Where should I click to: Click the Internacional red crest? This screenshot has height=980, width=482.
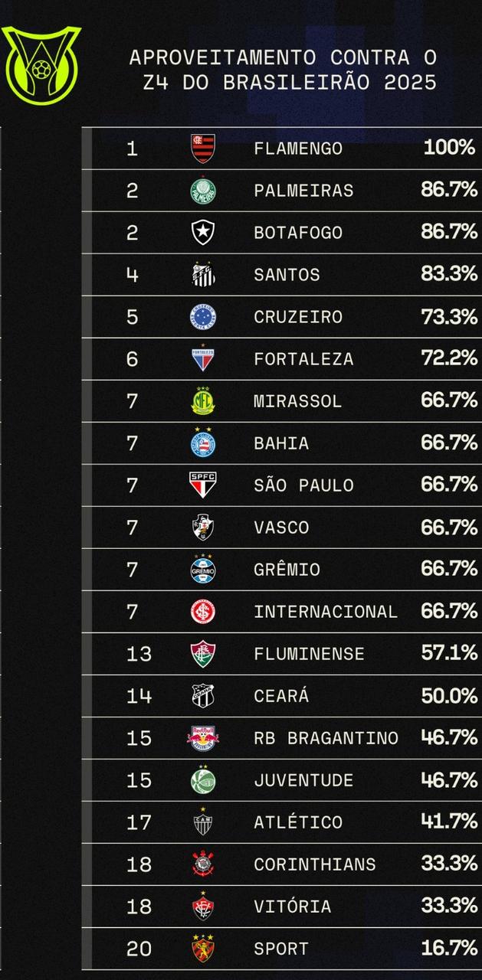coord(203,612)
